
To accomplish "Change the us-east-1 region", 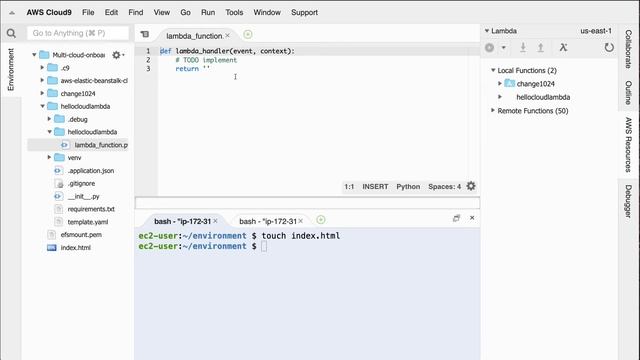I will (596, 31).
